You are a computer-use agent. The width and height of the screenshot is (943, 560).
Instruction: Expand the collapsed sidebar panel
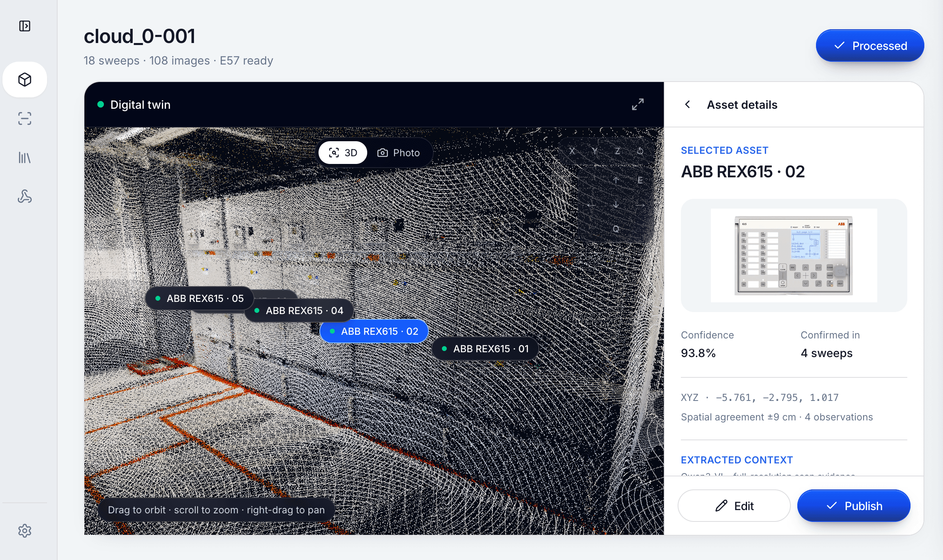(x=25, y=26)
